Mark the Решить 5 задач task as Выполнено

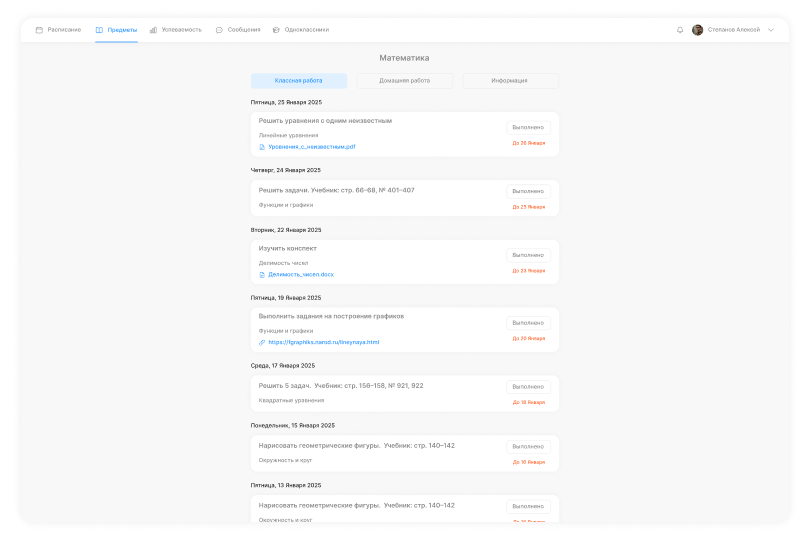tap(528, 387)
